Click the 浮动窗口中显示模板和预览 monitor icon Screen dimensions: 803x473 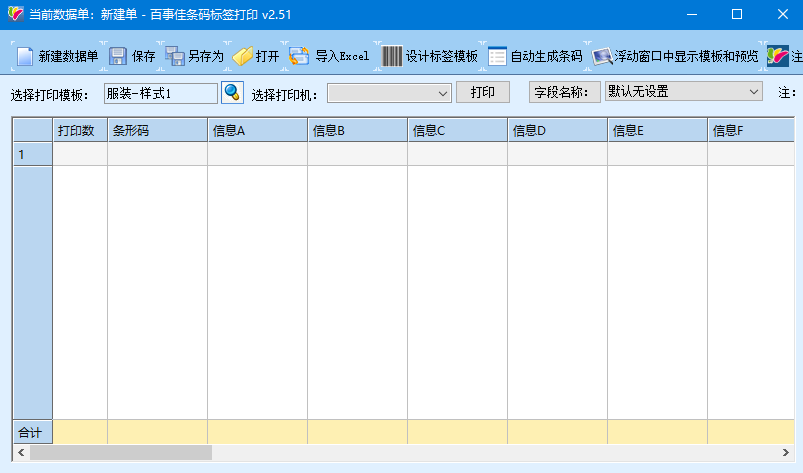click(602, 56)
